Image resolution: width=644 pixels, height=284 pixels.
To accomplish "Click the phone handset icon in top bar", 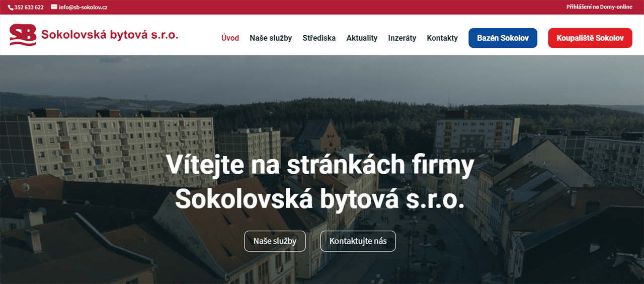I will [x=10, y=8].
